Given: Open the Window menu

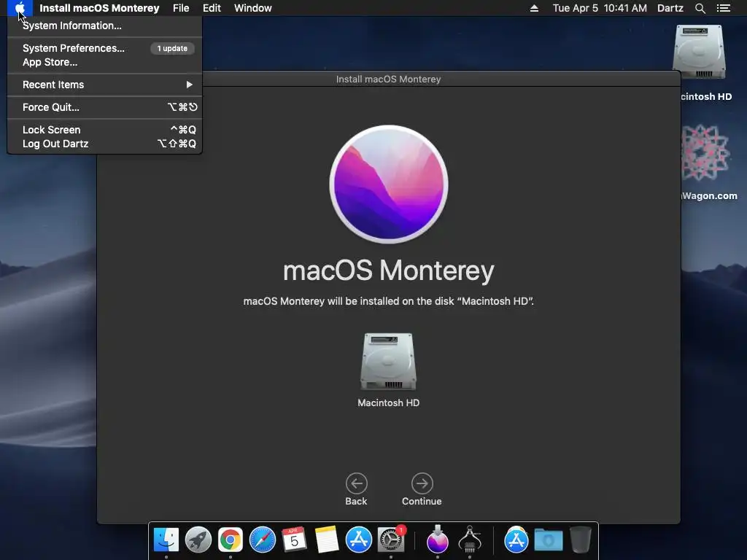Looking at the screenshot, I should pyautogui.click(x=253, y=8).
